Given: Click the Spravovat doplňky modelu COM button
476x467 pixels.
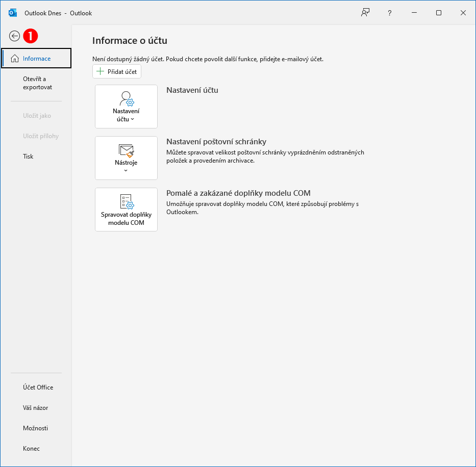Looking at the screenshot, I should 127,210.
